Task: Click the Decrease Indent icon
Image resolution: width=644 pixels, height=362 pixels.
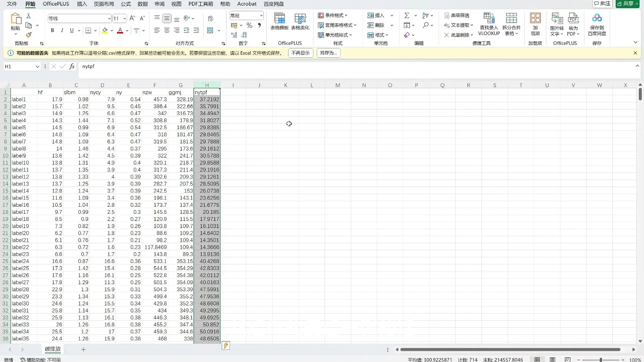Action: tap(186, 30)
